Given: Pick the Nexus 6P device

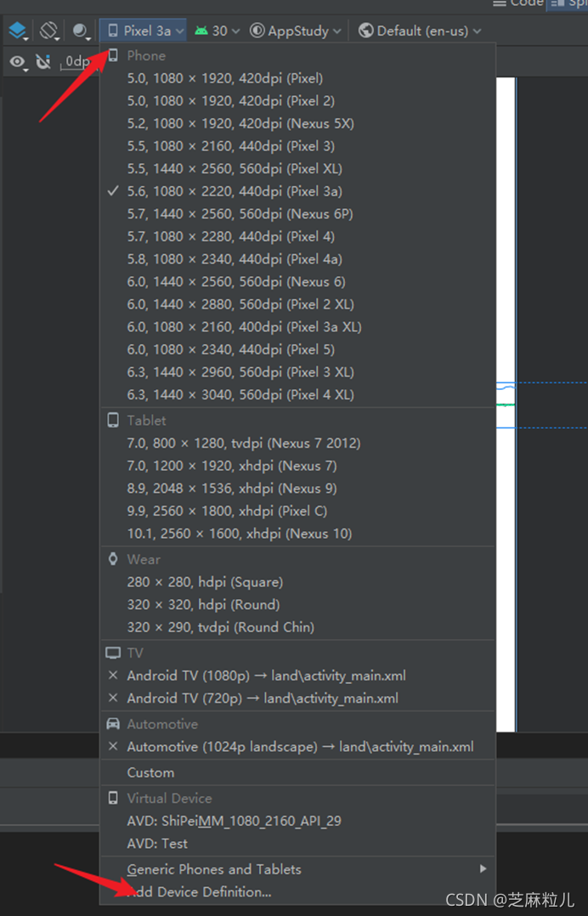Looking at the screenshot, I should 297,214.
